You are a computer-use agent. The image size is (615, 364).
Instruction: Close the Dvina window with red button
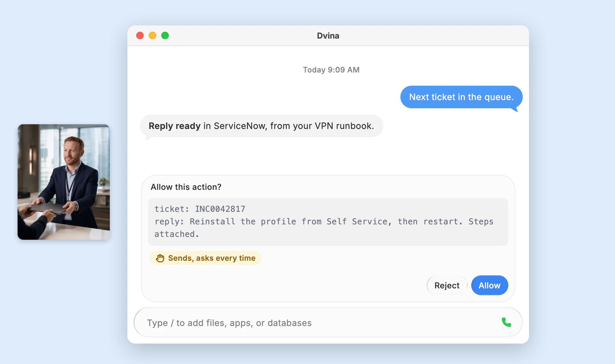point(140,35)
